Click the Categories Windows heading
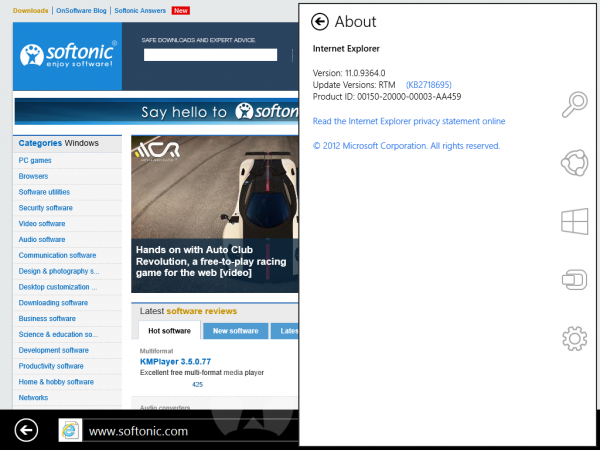The width and height of the screenshot is (600, 450). pos(59,143)
